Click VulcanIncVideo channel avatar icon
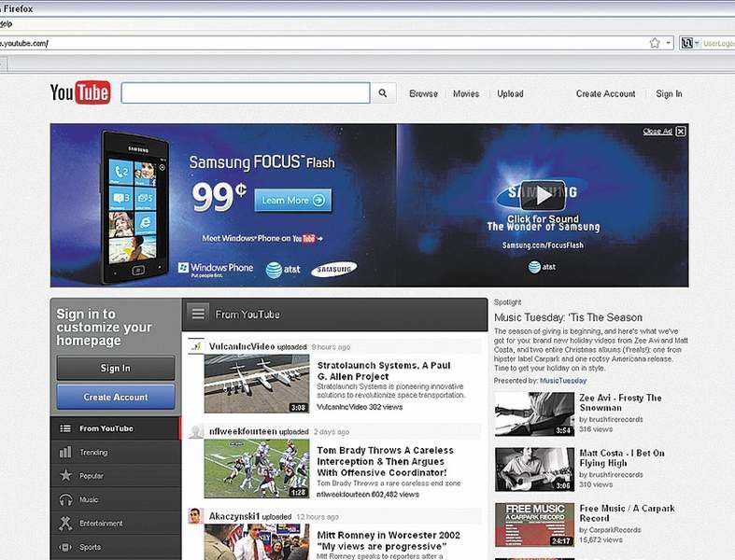Screen dimensions: 735x560 [x=196, y=346]
